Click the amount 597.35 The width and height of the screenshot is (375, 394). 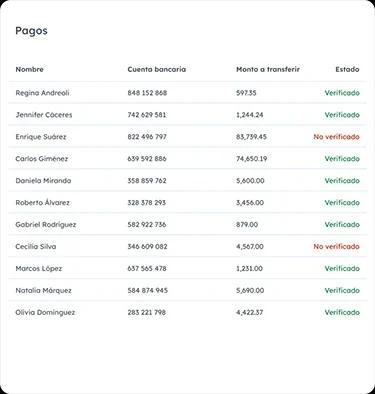click(246, 93)
